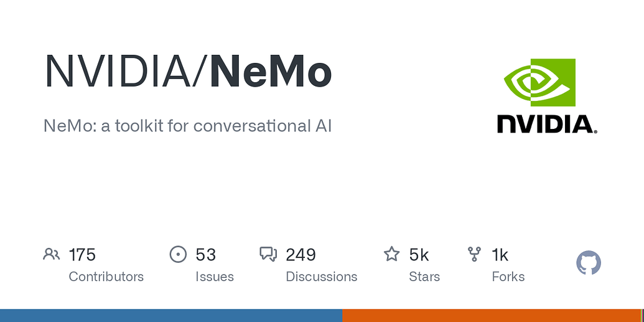644x322 pixels.
Task: Click the Contributors people icon
Action: (52, 254)
